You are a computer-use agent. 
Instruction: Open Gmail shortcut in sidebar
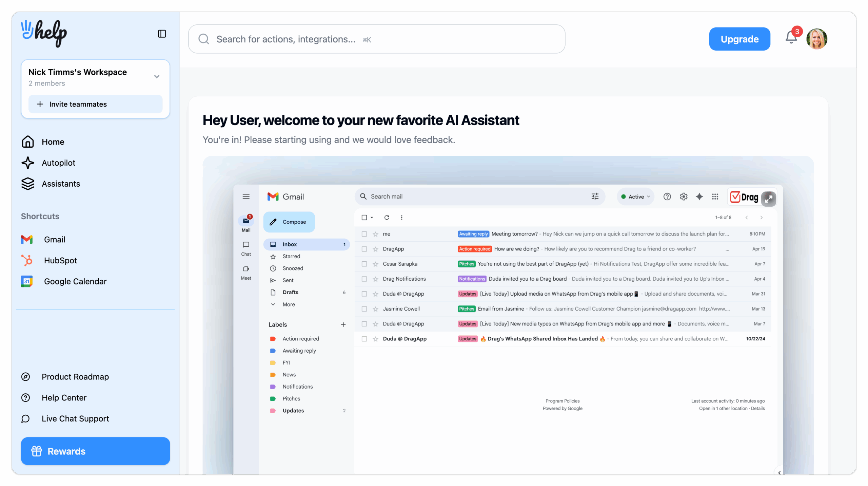[43, 239]
